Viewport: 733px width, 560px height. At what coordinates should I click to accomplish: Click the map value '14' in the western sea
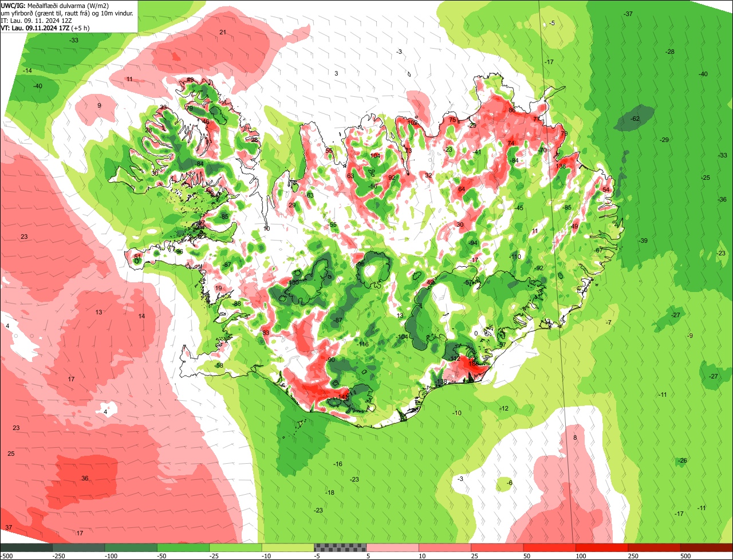[x=141, y=316]
